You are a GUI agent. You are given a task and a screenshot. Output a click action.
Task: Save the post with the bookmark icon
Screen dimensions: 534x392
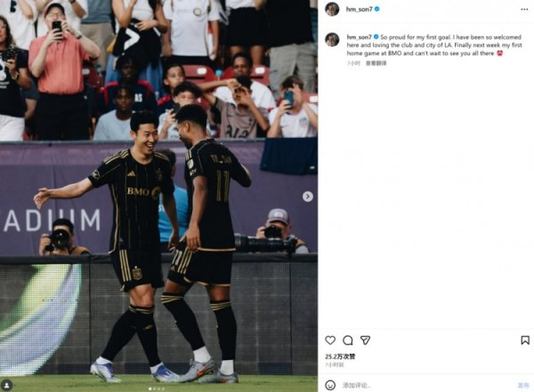point(525,340)
